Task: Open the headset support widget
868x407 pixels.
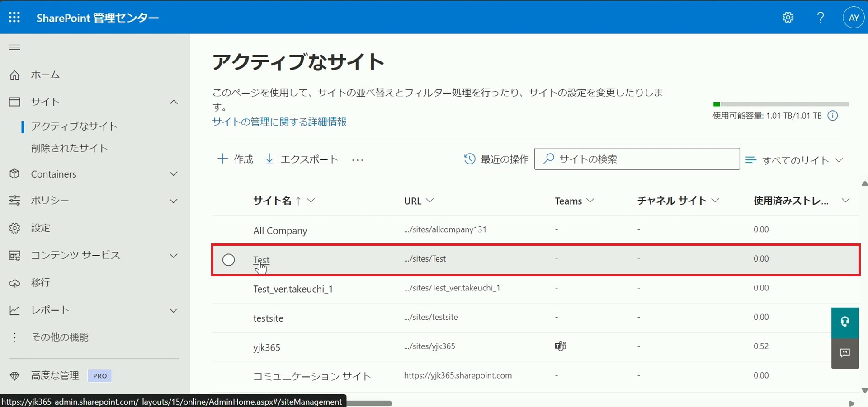Action: tap(845, 322)
